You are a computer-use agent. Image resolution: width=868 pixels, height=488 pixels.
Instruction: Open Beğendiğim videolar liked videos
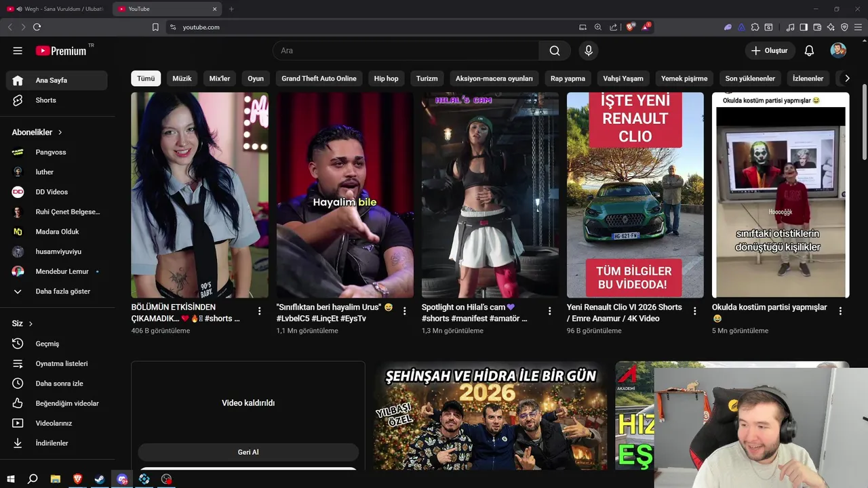(57, 403)
